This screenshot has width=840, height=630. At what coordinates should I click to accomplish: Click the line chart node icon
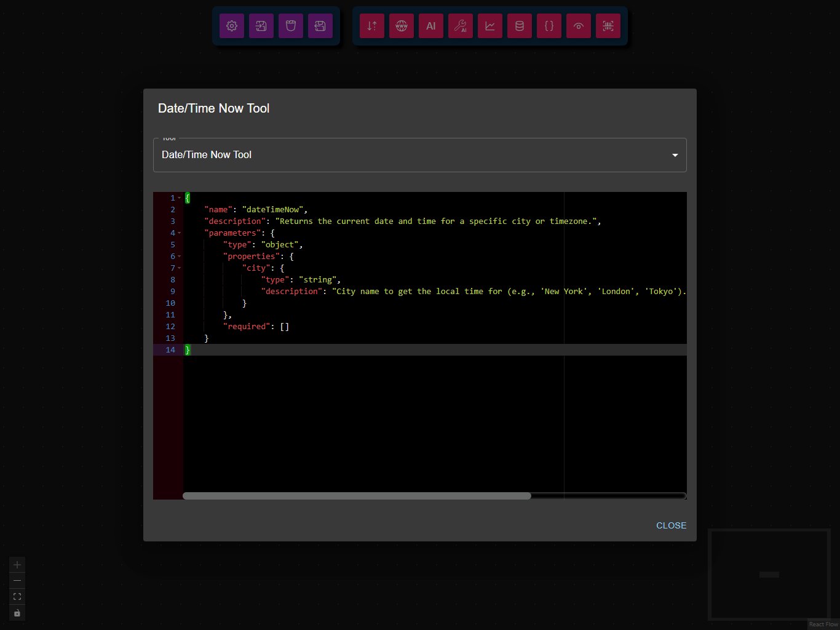coord(490,26)
